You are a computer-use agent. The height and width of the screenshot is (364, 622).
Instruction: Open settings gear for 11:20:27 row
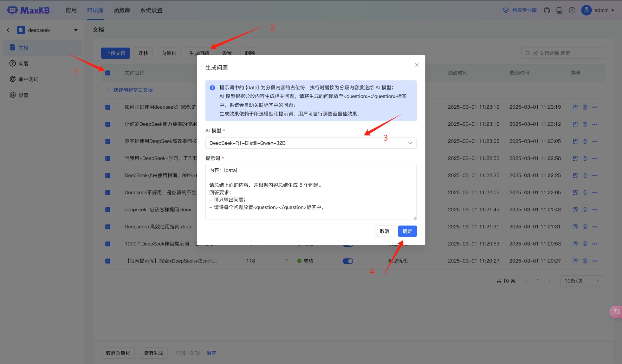pyautogui.click(x=585, y=261)
